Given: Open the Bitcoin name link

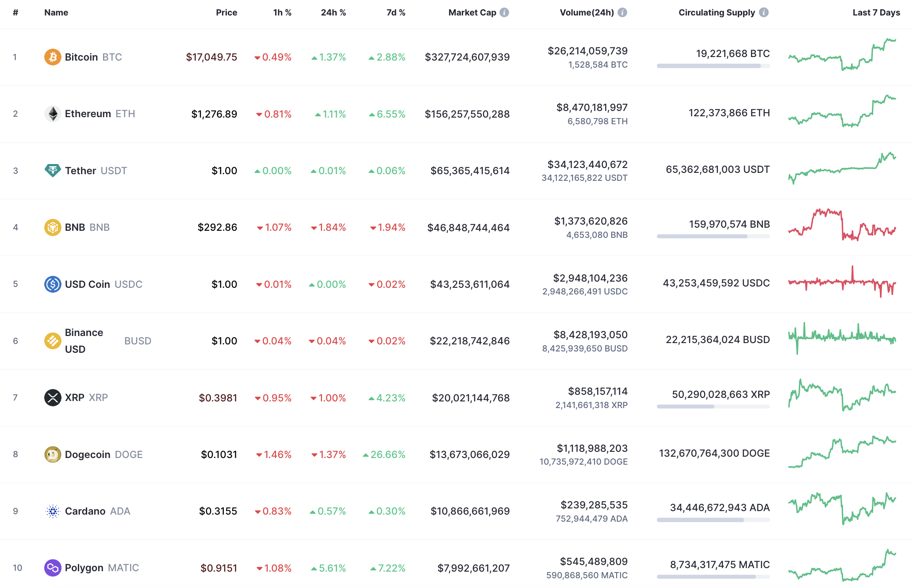Looking at the screenshot, I should [81, 57].
